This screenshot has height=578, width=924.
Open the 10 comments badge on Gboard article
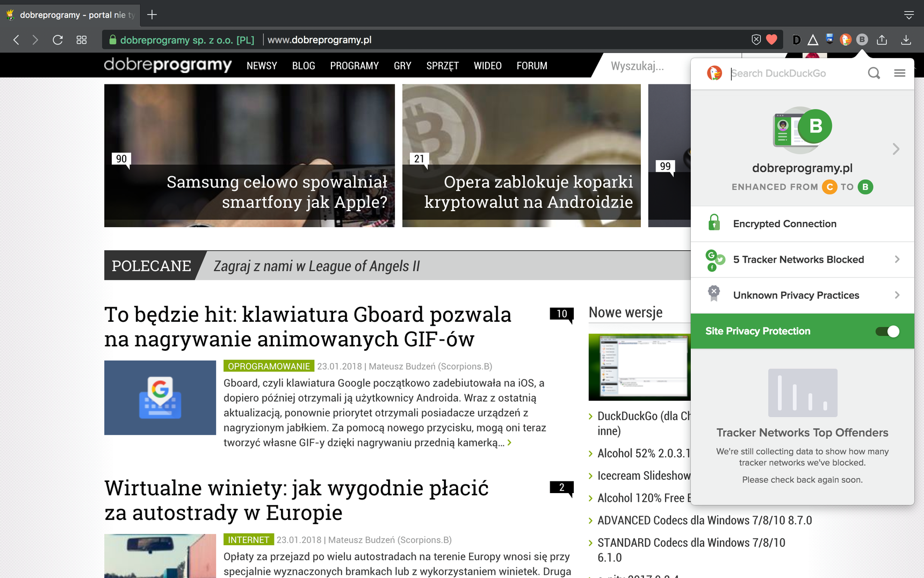tap(562, 314)
